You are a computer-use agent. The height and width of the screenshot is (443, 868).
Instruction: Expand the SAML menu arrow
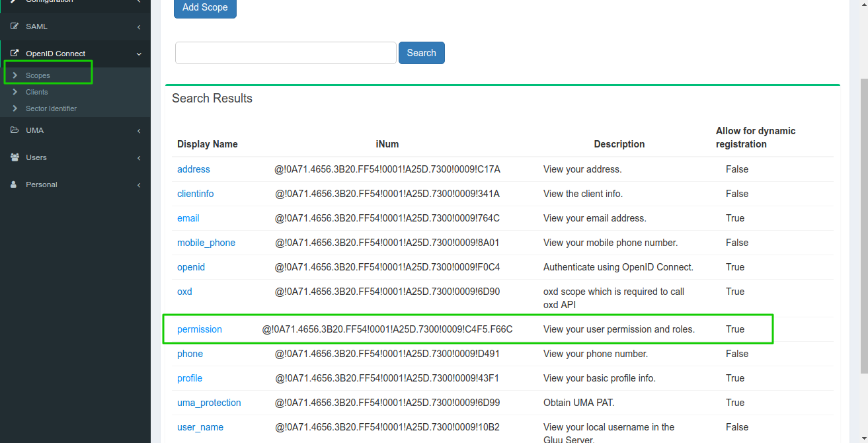pyautogui.click(x=139, y=27)
